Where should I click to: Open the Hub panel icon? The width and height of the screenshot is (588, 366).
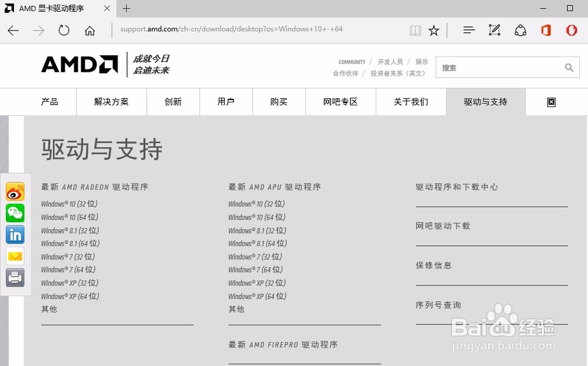pos(469,30)
